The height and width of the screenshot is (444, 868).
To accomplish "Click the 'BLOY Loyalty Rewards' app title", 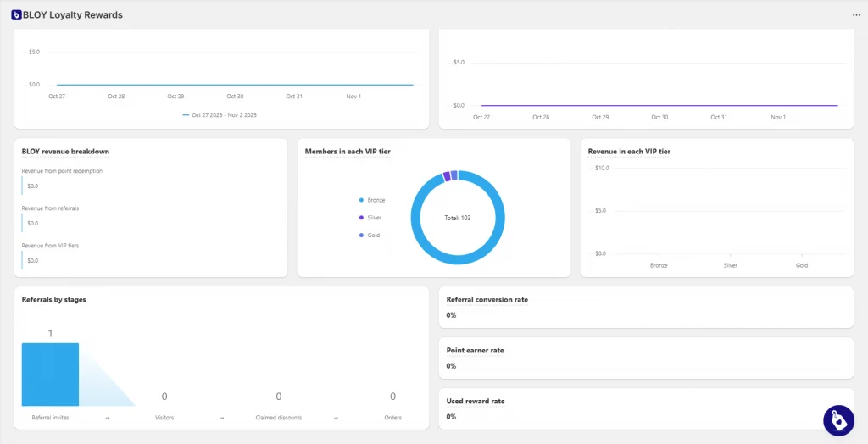I will (73, 15).
